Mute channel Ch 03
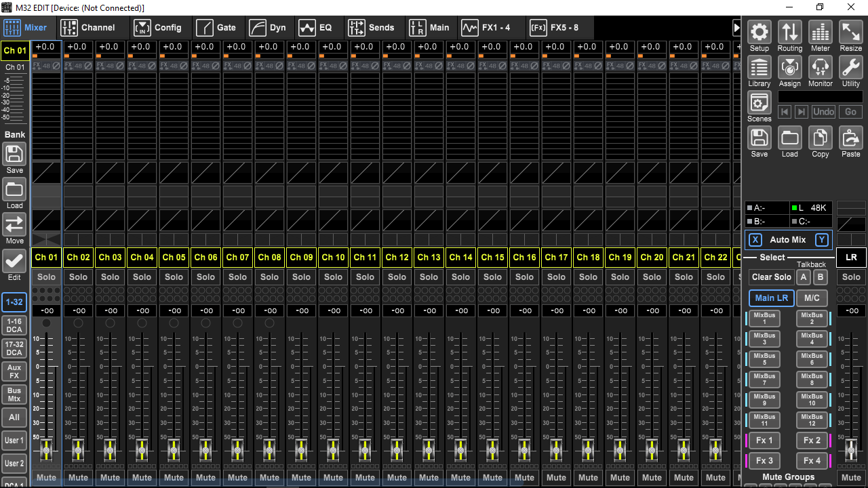 (110, 477)
